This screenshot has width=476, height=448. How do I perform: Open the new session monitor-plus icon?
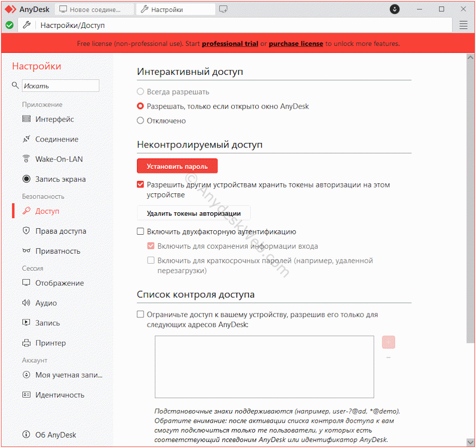[x=223, y=9]
